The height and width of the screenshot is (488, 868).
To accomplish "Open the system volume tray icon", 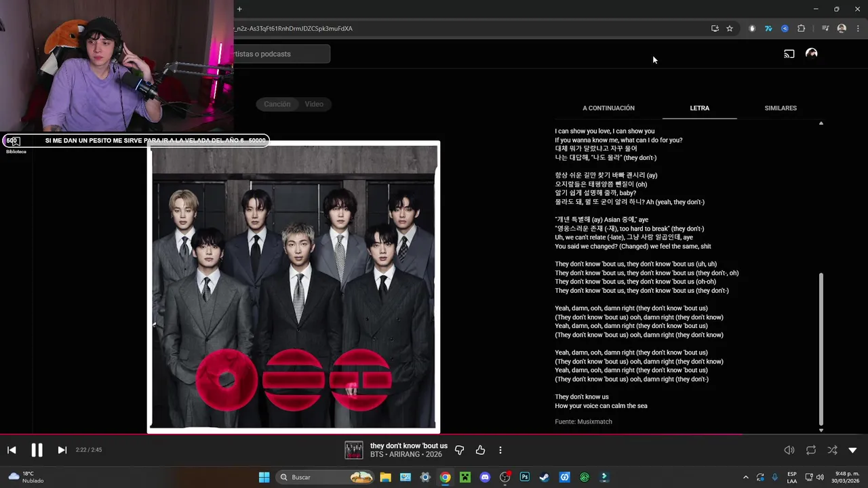I will (x=820, y=477).
